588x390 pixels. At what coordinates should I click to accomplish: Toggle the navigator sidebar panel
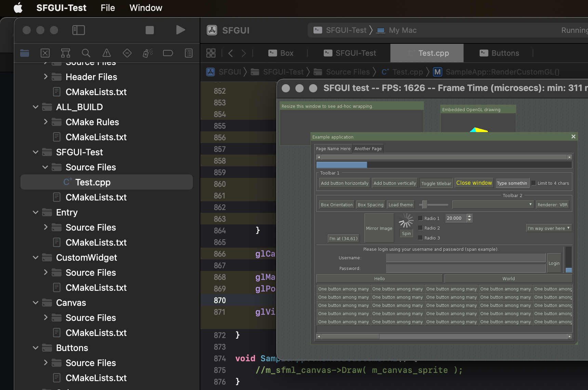[x=78, y=30]
